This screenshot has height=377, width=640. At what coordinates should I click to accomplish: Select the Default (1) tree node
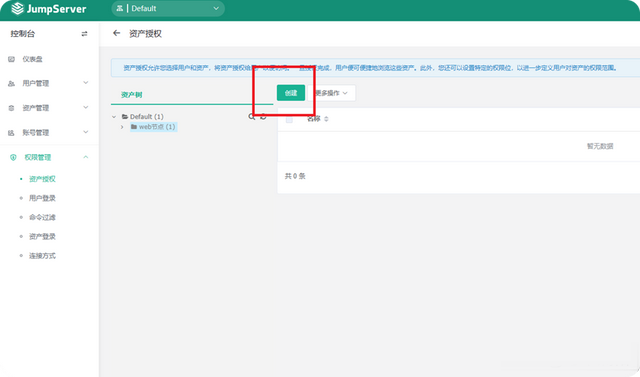tap(147, 117)
